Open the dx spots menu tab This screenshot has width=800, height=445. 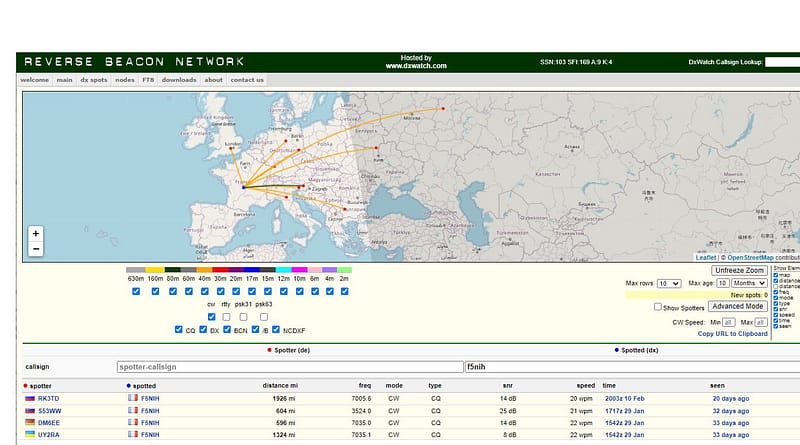click(94, 80)
